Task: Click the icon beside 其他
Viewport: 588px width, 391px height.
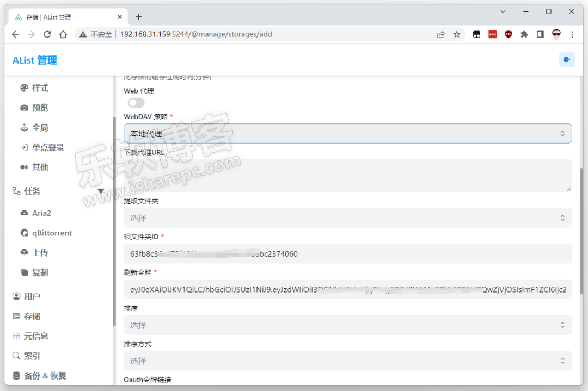Action: tap(24, 167)
